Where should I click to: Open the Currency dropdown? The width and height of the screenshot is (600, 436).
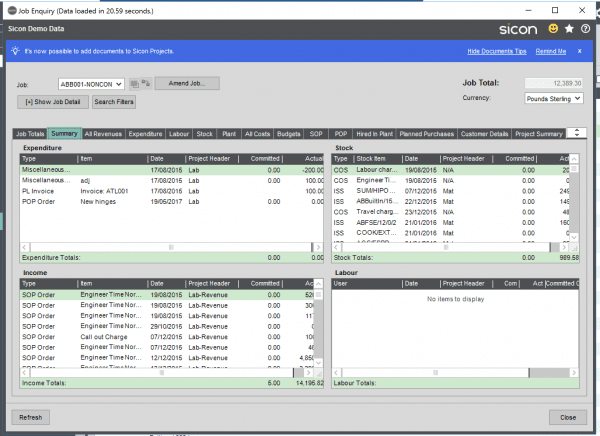coord(554,99)
